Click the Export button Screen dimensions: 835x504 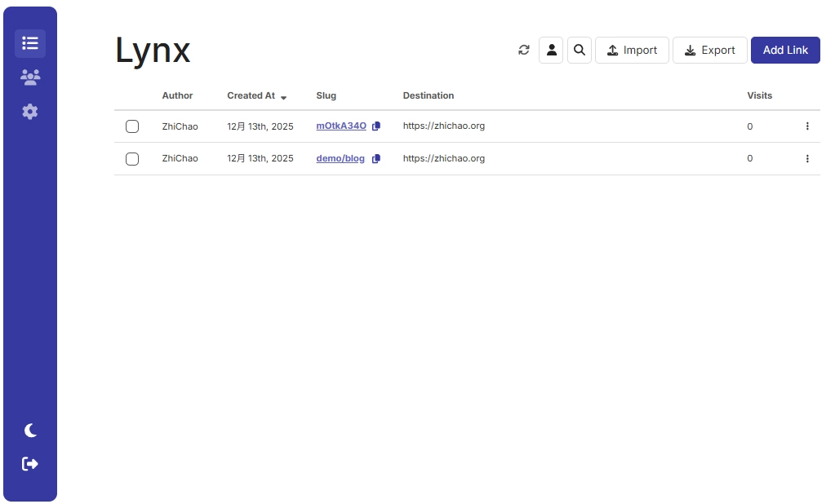pos(709,51)
